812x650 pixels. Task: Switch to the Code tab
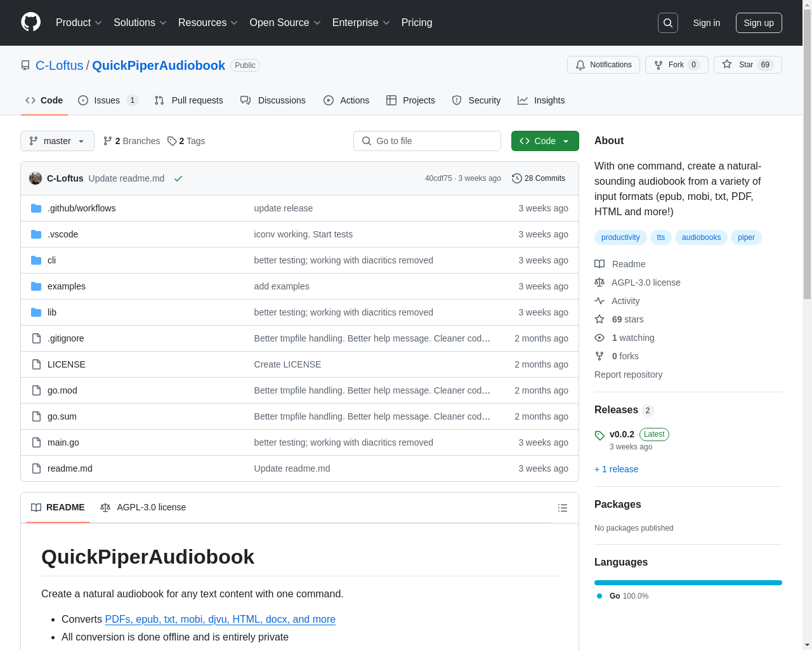(44, 100)
